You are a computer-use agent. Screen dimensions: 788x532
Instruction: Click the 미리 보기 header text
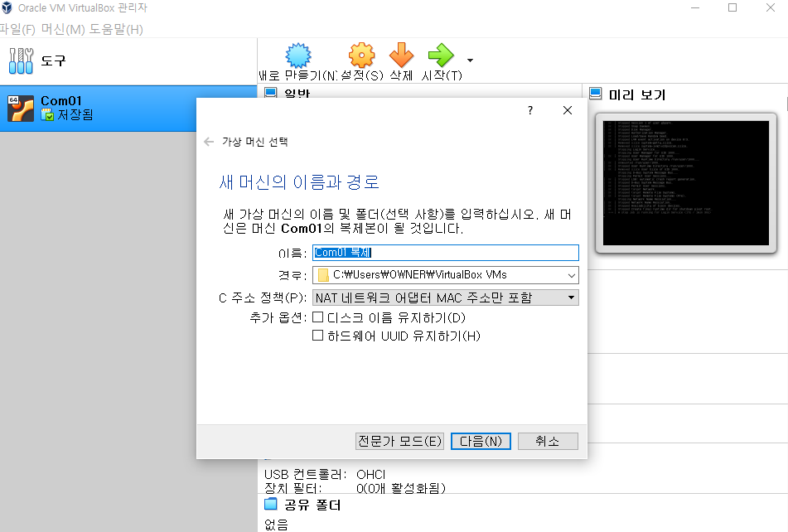tap(637, 94)
